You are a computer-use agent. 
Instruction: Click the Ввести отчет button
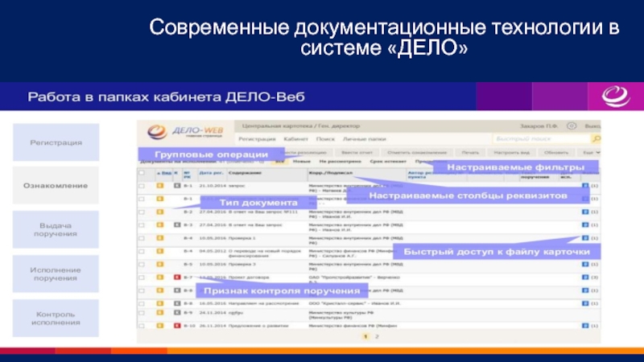357,152
